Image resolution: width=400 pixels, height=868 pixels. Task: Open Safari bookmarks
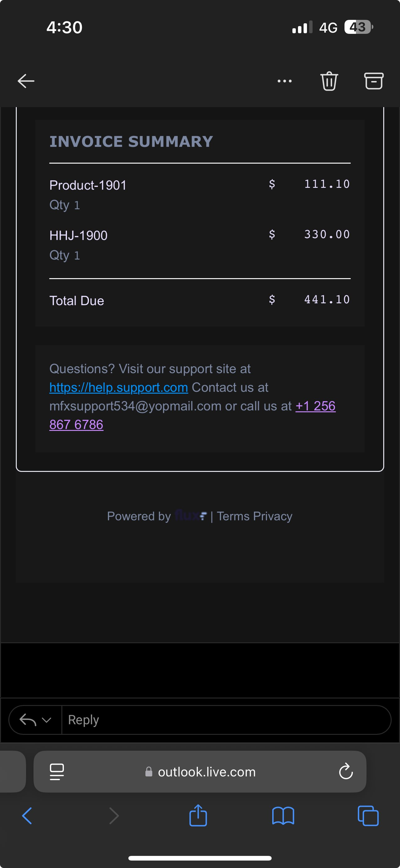coord(283,816)
